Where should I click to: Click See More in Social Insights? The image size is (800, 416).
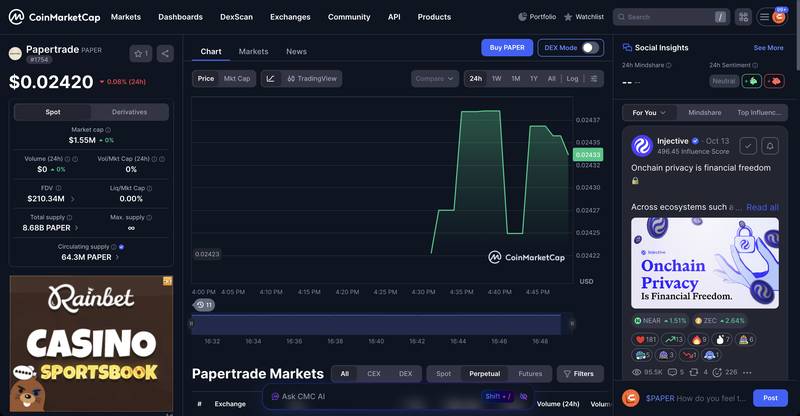tap(768, 47)
